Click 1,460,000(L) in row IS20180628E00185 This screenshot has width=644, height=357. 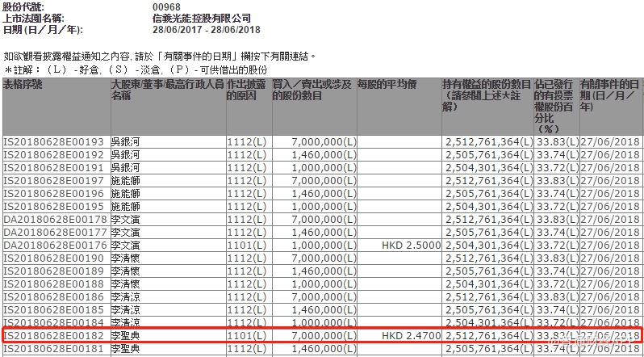(324, 309)
